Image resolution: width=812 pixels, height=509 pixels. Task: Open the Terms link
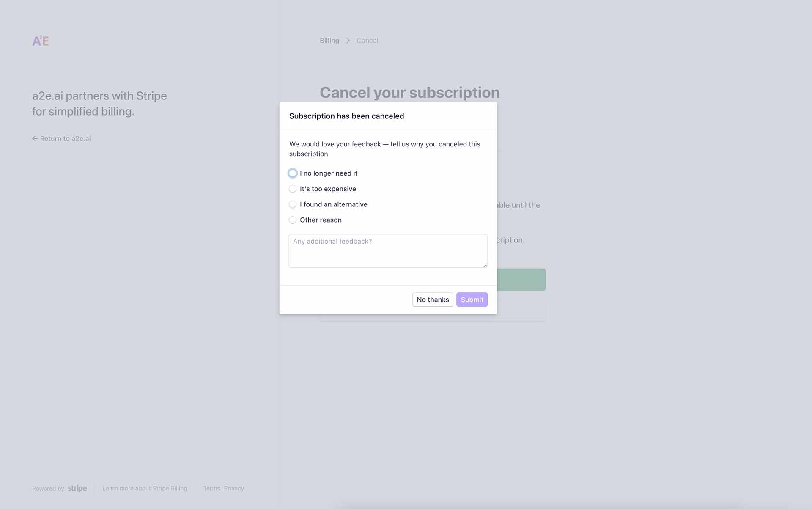tap(211, 488)
